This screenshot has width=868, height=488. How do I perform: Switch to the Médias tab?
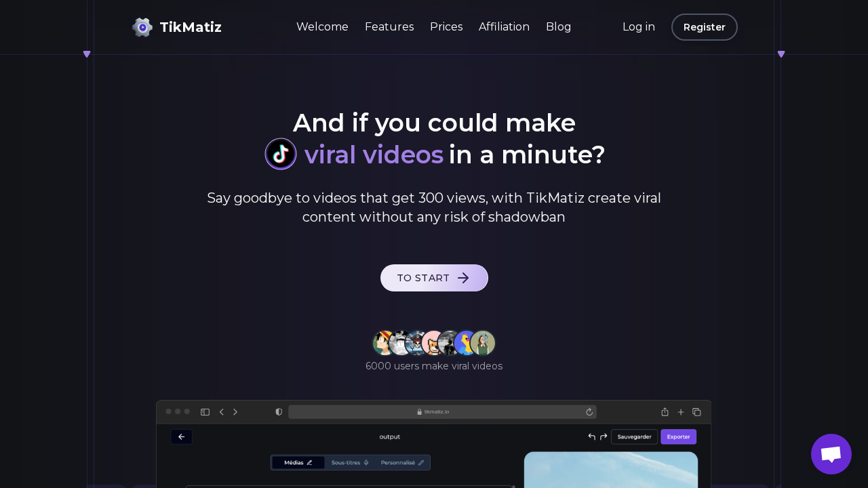click(298, 462)
